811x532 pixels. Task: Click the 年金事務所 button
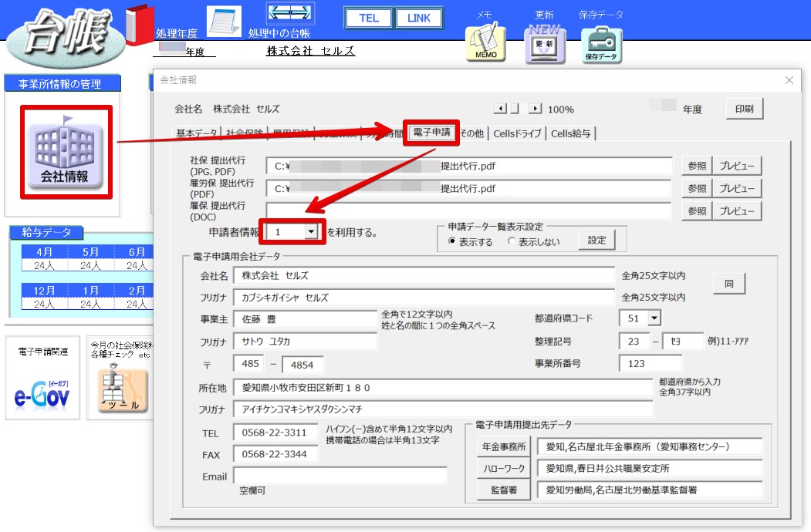[x=505, y=446]
